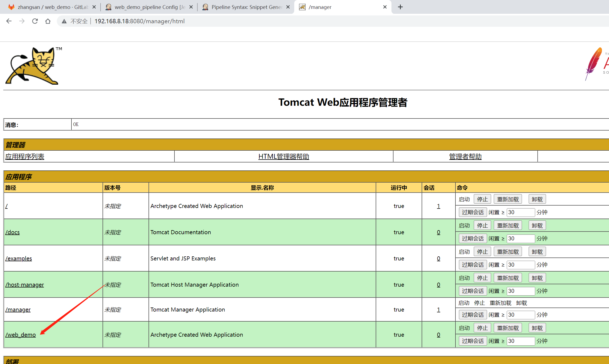The height and width of the screenshot is (364, 609).
Task: Open the /manager application link
Action: [18, 310]
